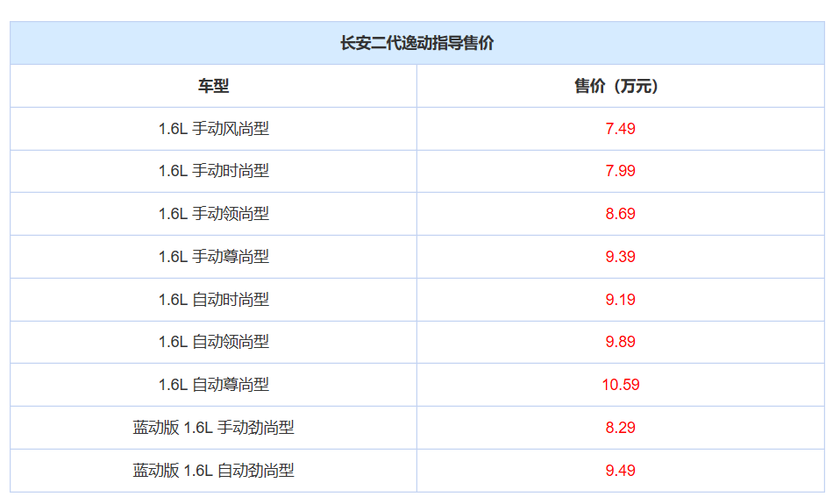Click the 蓝动版 1.6L 手动劲尚型 cell
The width and height of the screenshot is (840, 504).
pyautogui.click(x=213, y=428)
